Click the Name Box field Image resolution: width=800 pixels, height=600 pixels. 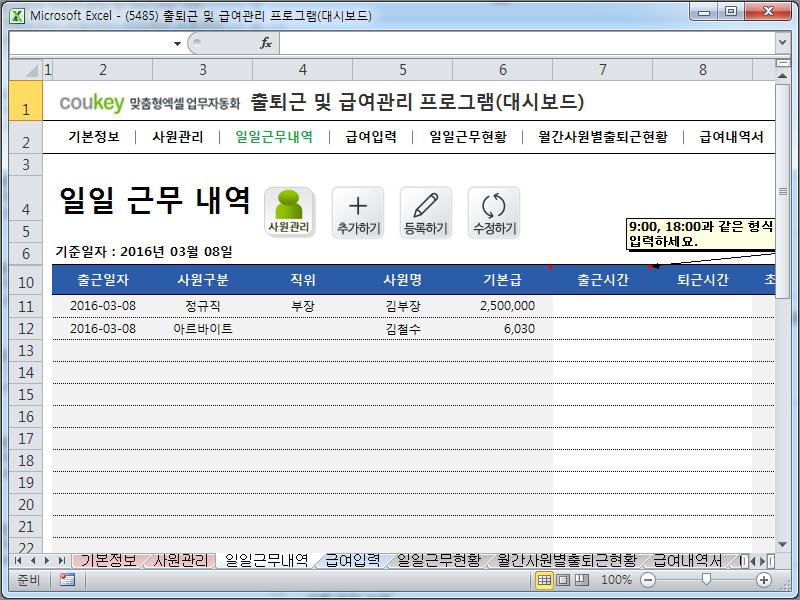click(91, 43)
